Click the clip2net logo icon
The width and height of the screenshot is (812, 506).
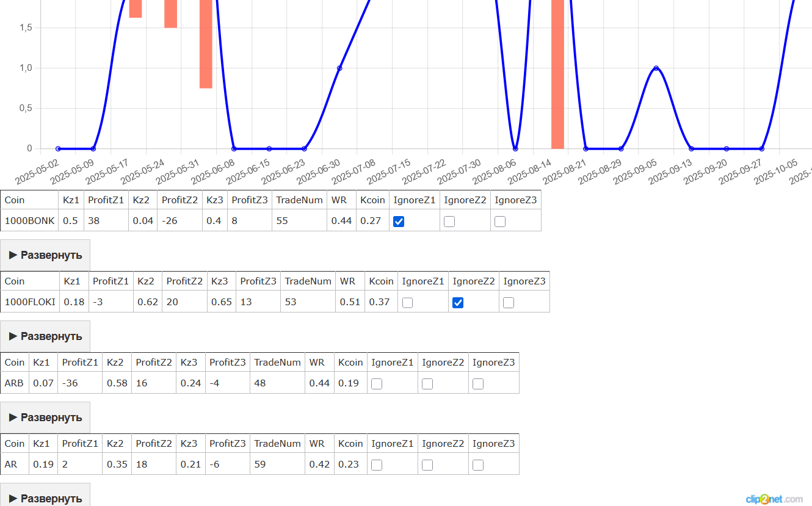[x=763, y=499]
